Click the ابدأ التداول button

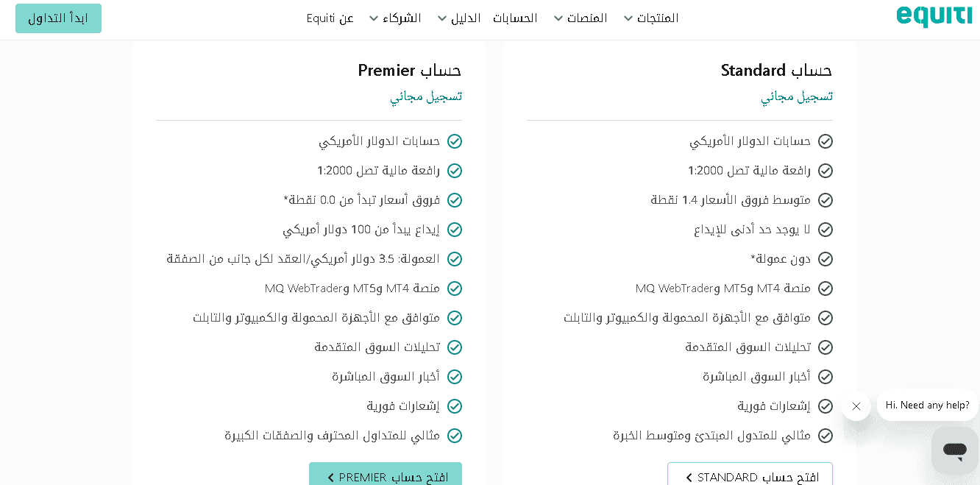click(x=58, y=18)
